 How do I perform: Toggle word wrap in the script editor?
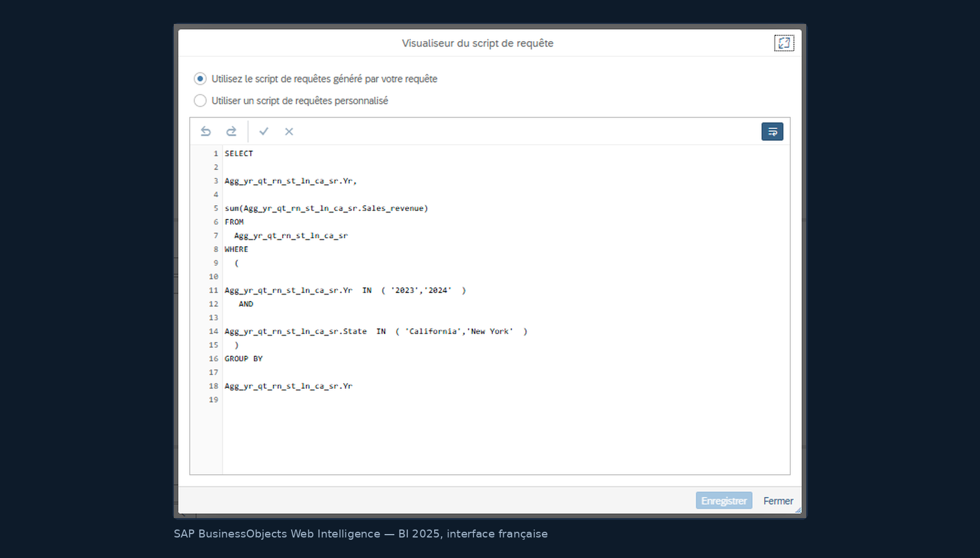tap(772, 132)
